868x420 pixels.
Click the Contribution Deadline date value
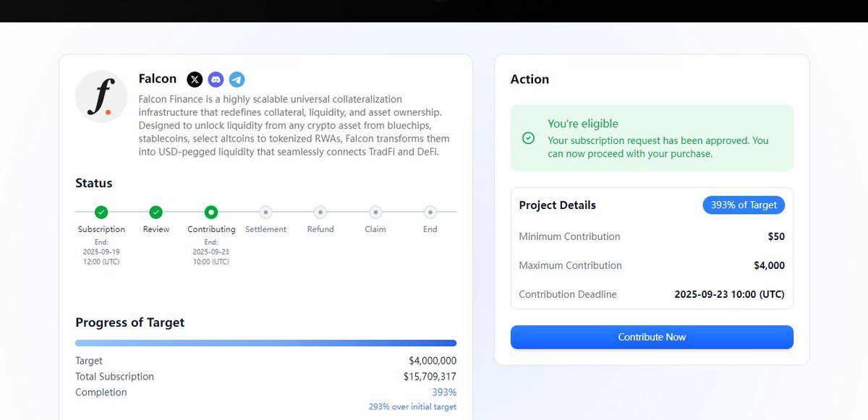[x=729, y=295]
